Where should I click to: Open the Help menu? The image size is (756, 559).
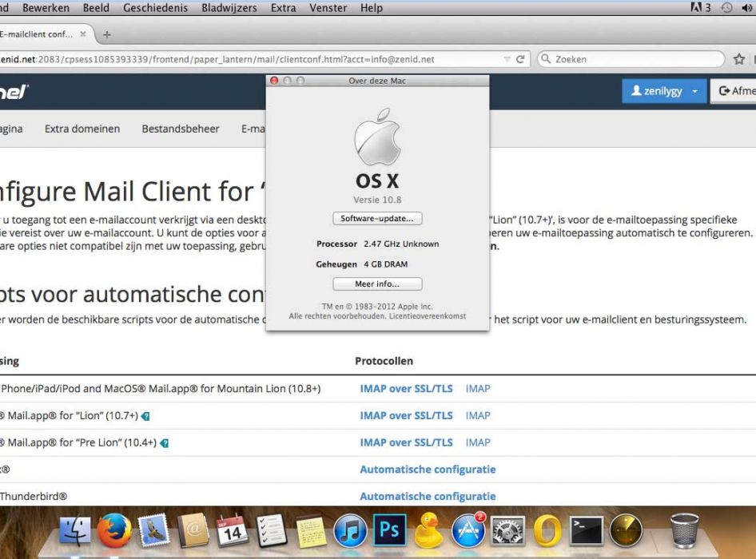tap(372, 8)
